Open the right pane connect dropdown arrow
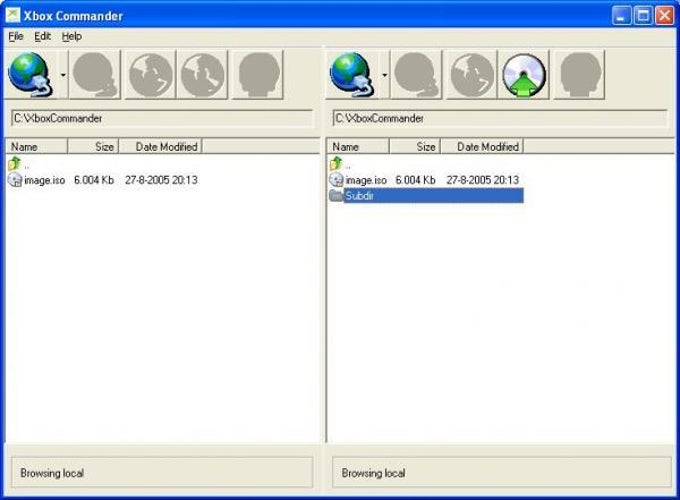Image resolution: width=680 pixels, height=500 pixels. tap(385, 75)
